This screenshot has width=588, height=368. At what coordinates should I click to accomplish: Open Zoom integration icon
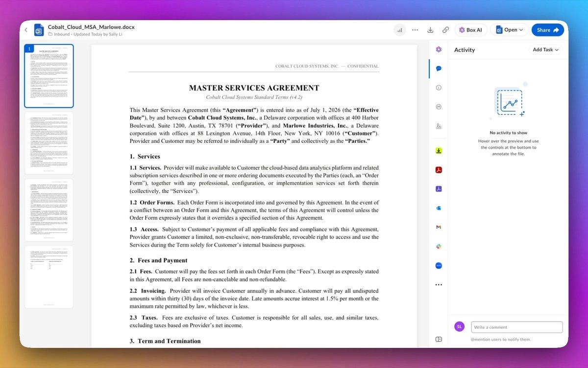439,266
